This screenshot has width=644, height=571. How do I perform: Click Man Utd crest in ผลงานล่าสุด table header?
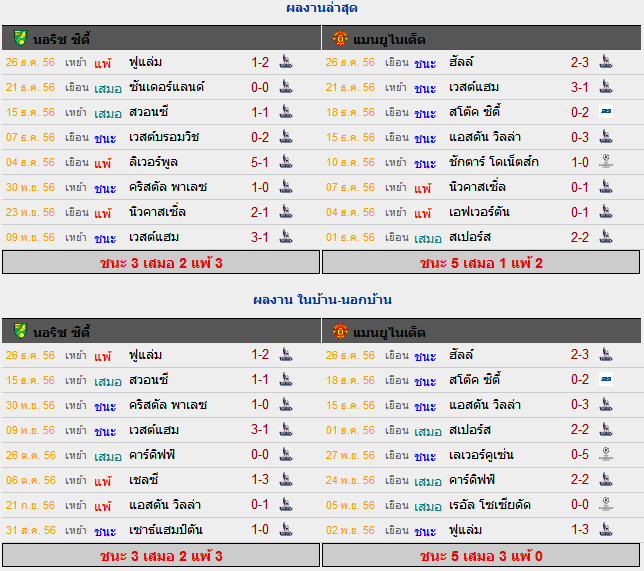click(340, 38)
